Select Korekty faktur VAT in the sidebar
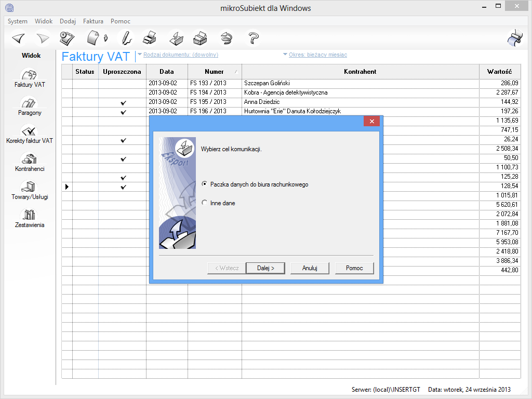This screenshot has height=399, width=532. (29, 134)
